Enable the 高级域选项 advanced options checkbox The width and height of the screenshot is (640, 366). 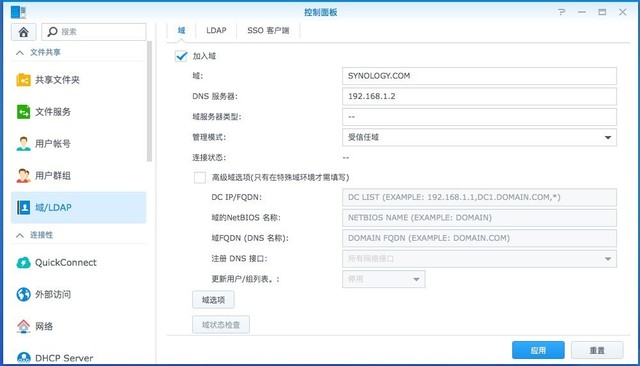(x=200, y=177)
